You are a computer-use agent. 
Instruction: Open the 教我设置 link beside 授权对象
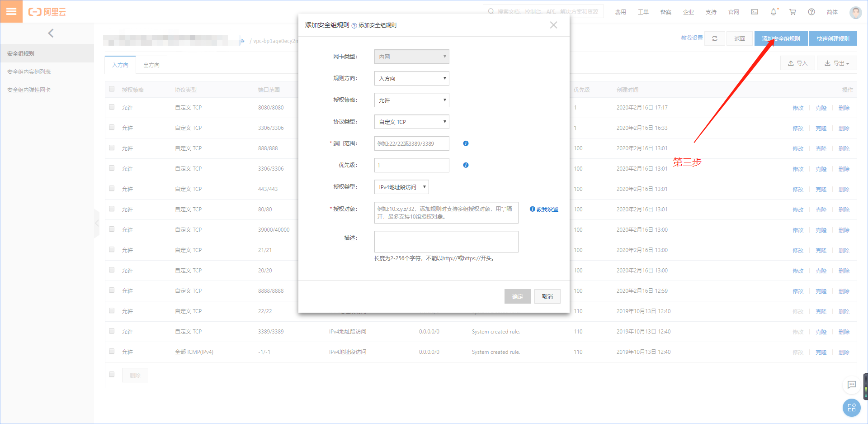(x=547, y=209)
